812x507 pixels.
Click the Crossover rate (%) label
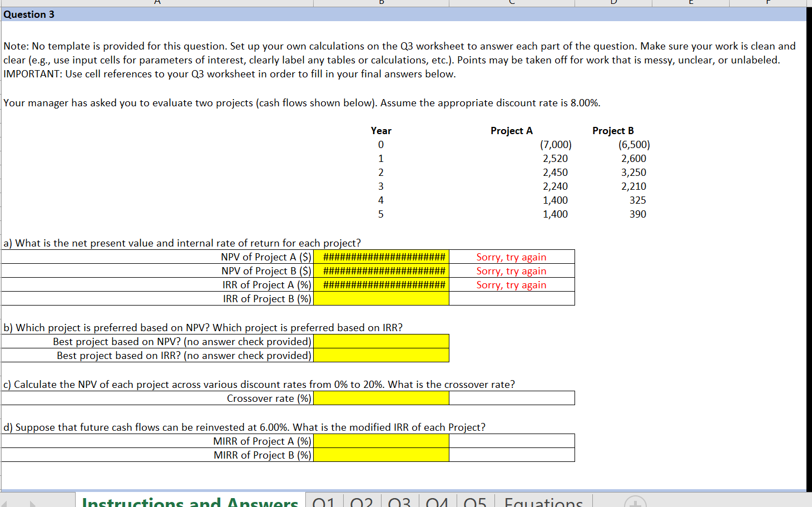(269, 398)
